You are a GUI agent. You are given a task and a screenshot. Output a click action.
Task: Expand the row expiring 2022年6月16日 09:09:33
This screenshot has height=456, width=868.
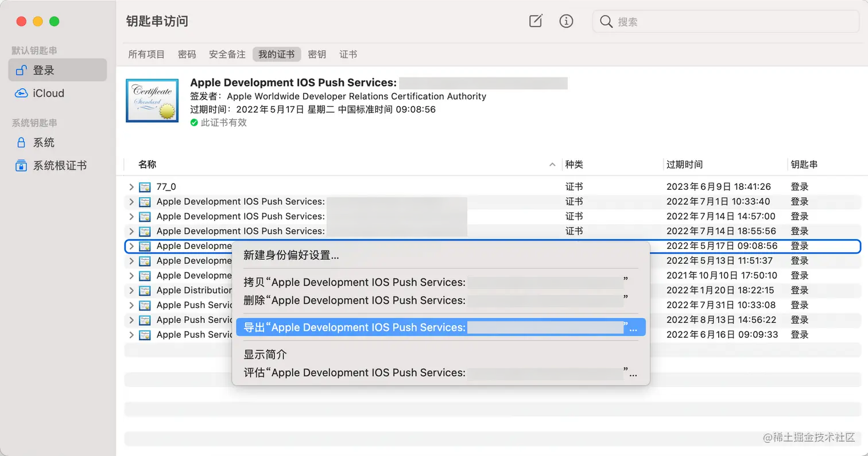click(x=131, y=335)
